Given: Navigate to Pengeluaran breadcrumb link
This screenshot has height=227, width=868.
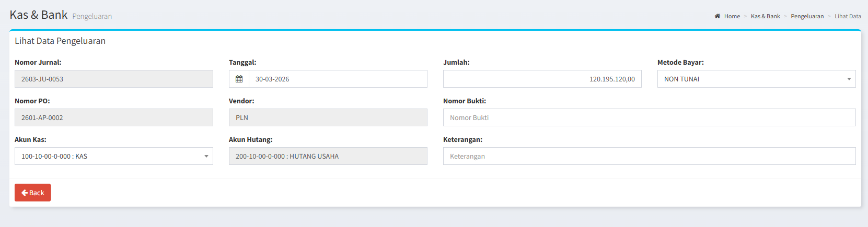Looking at the screenshot, I should coord(807,16).
